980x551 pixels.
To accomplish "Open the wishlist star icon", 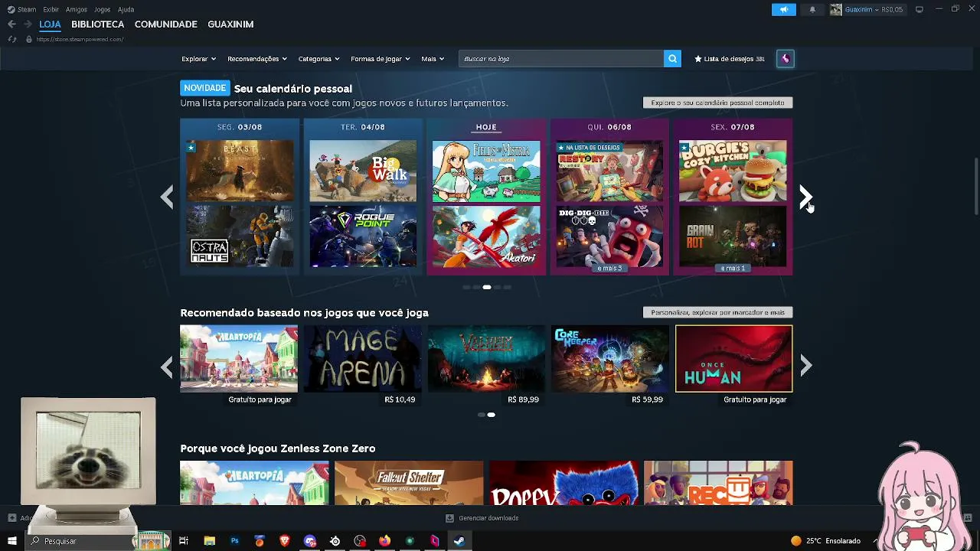I will (x=697, y=59).
